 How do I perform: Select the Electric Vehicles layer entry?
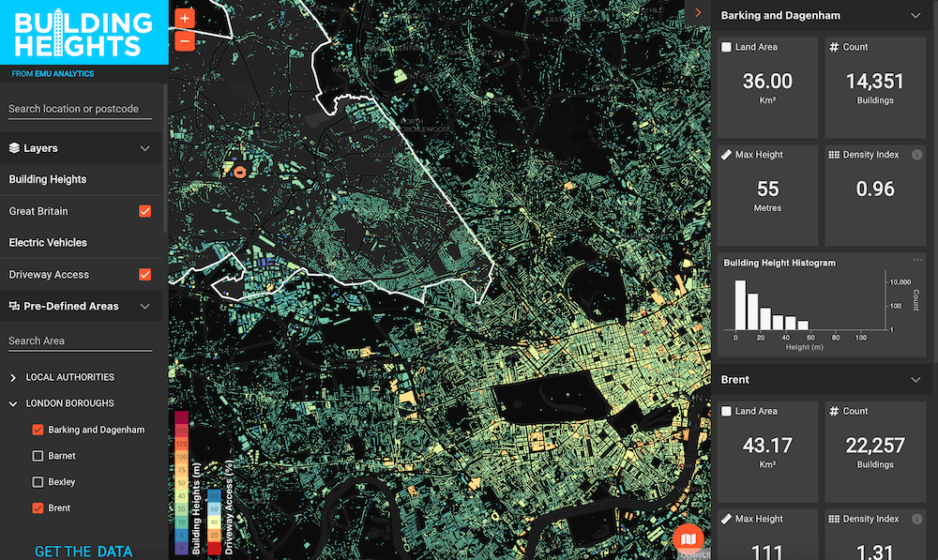click(x=49, y=242)
